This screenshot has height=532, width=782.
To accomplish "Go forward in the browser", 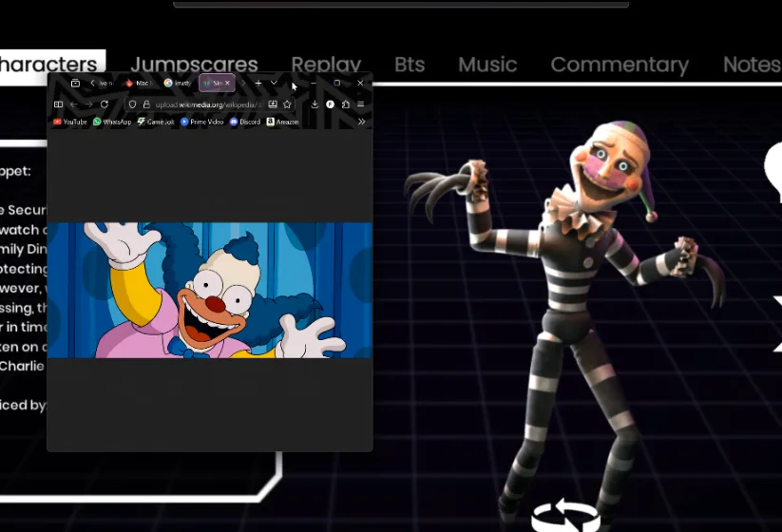I will coord(88,104).
